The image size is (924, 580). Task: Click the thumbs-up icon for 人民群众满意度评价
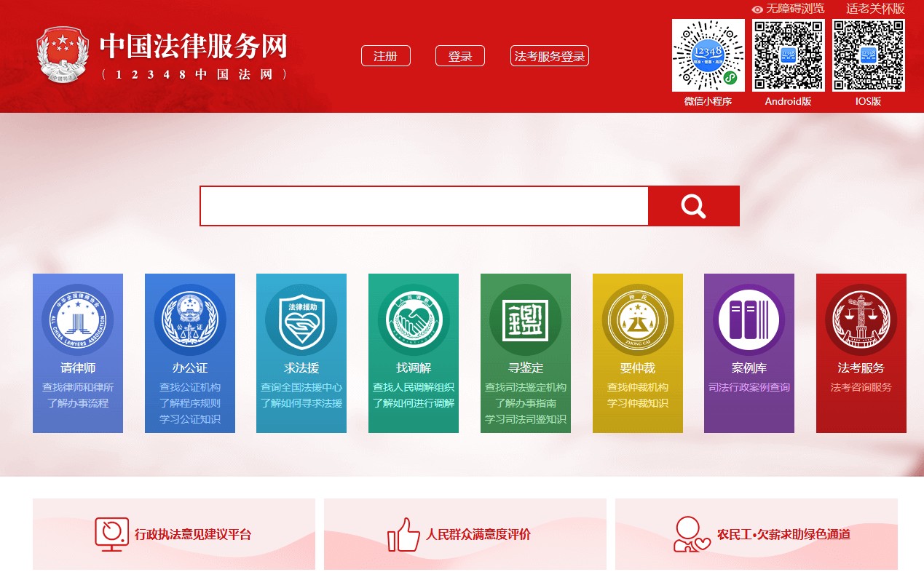tap(404, 534)
